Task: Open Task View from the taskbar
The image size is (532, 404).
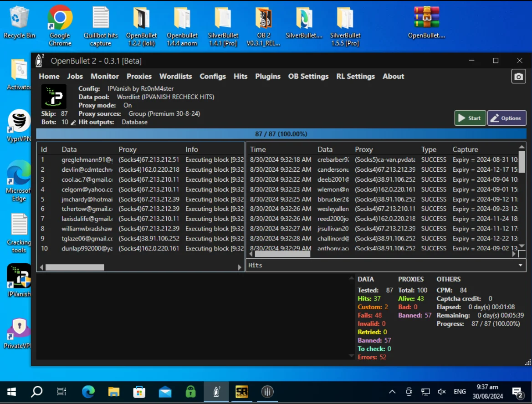Action: 61,392
